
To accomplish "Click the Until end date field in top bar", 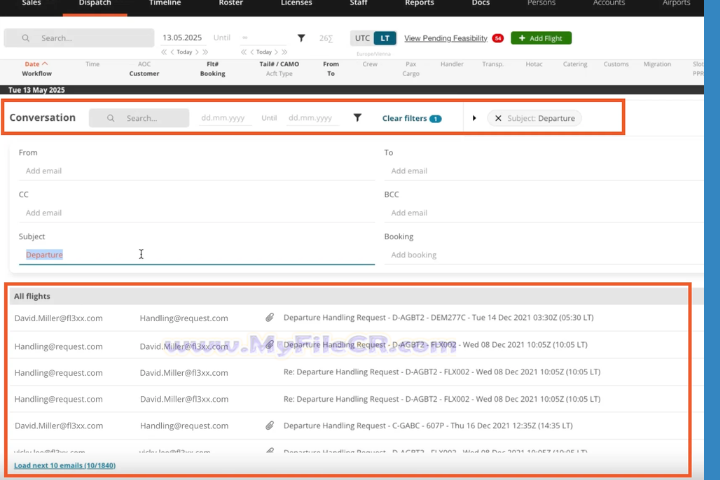I will 264,38.
